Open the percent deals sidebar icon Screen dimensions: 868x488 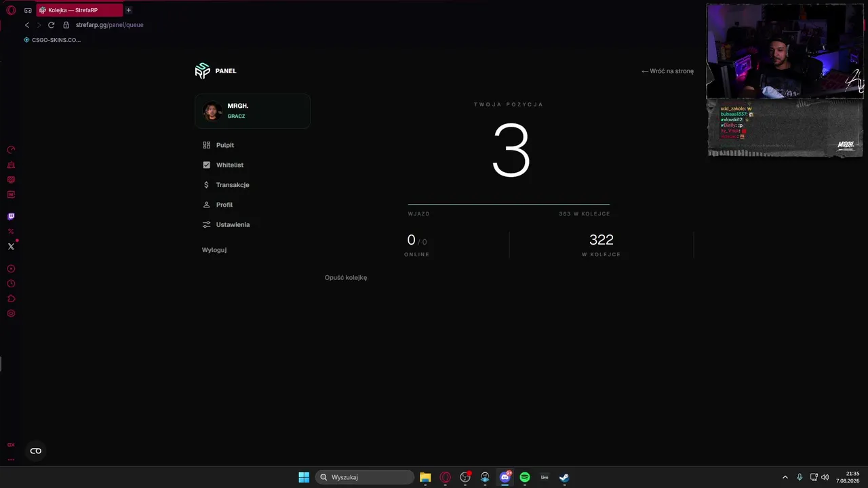point(11,232)
